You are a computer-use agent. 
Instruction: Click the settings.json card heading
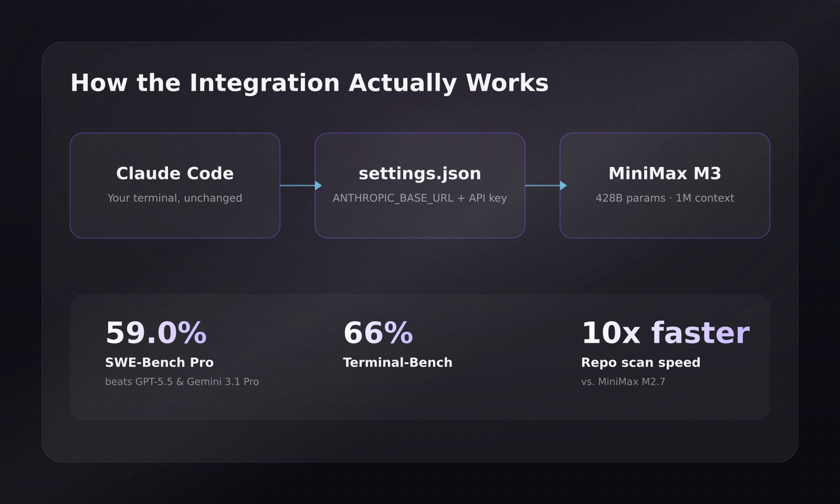(x=420, y=174)
